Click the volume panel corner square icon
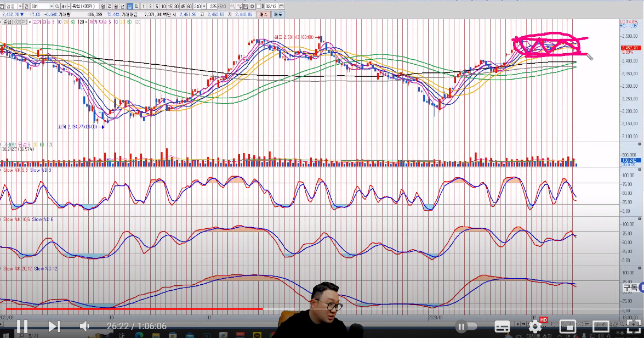This screenshot has width=644, height=338. 640,144
